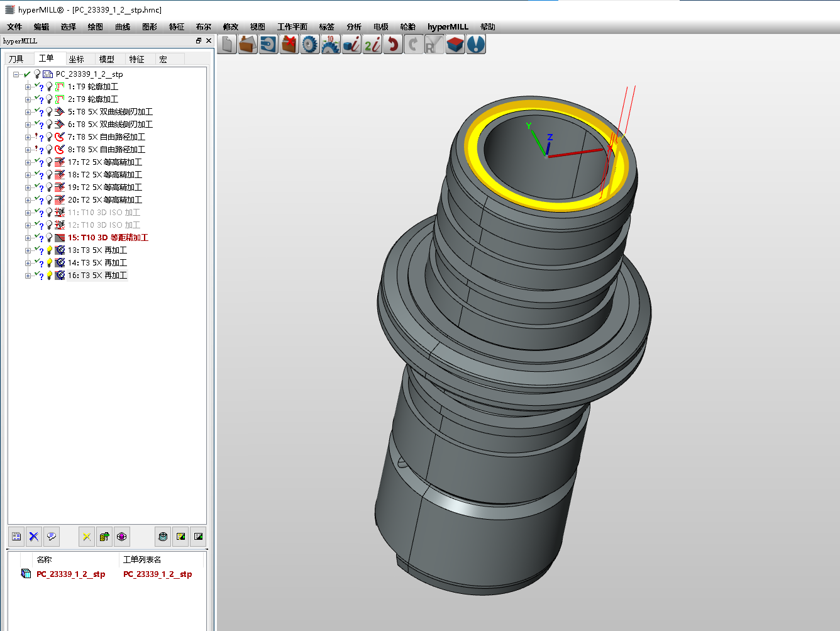Click the speech bubble comment button
Image resolution: width=840 pixels, height=631 pixels.
(x=52, y=537)
